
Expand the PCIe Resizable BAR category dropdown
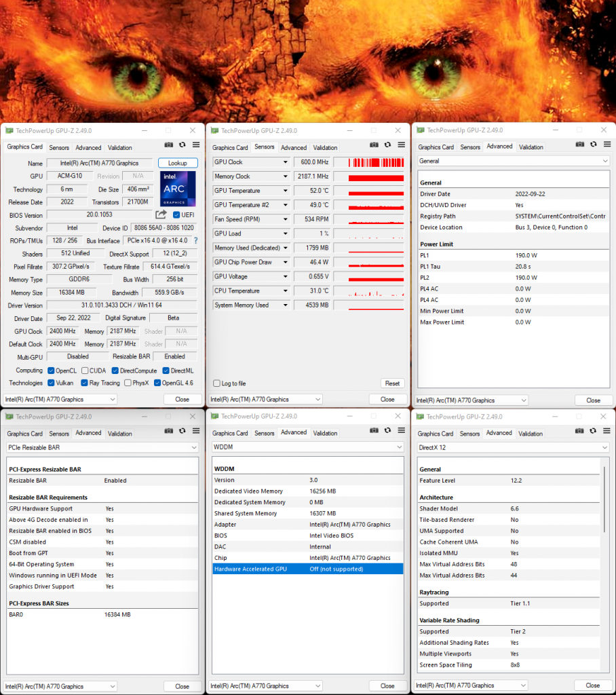tap(102, 448)
